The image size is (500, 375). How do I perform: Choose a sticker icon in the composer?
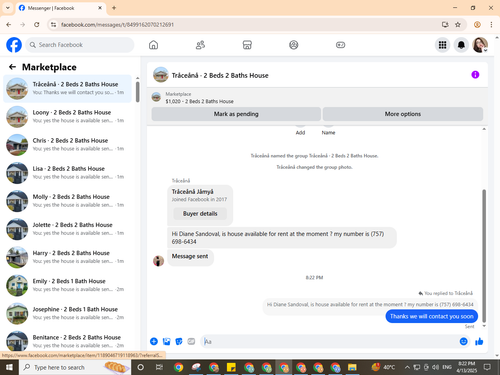(179, 341)
